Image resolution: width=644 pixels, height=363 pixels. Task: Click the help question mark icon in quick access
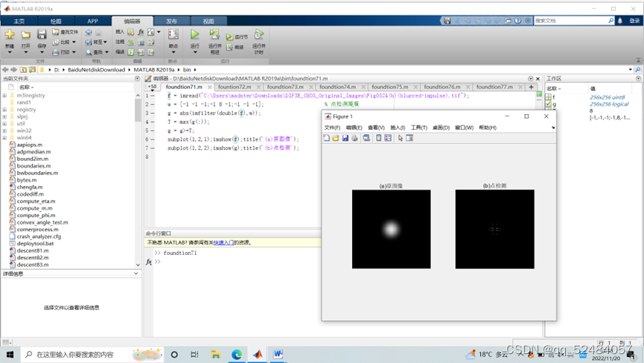point(518,21)
